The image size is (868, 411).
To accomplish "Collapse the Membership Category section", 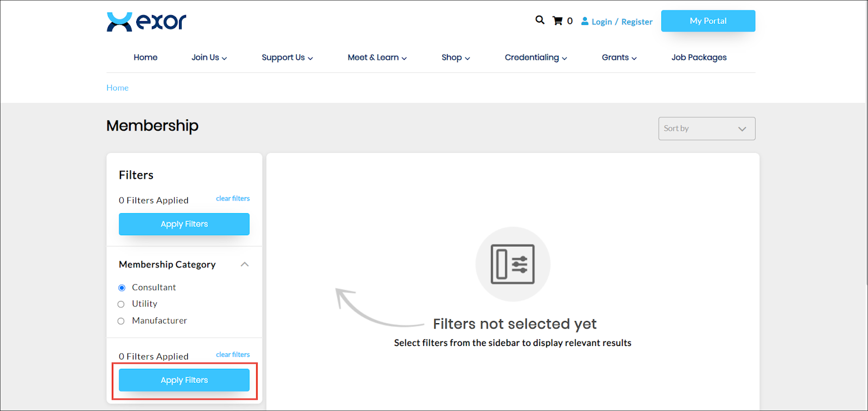I will pyautogui.click(x=245, y=265).
